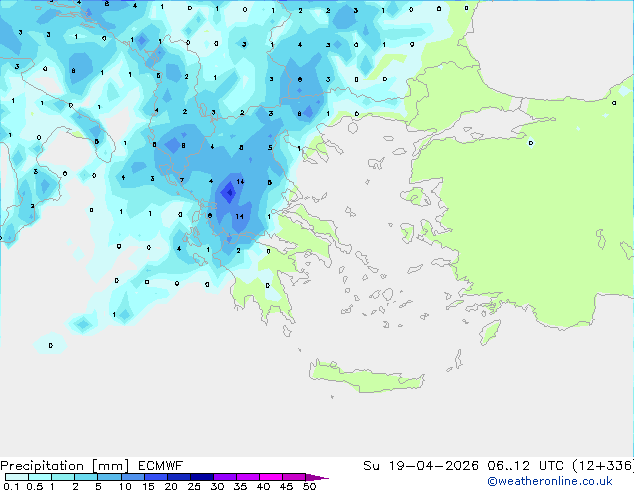634x490 pixels.
Task: Click the 'Precipitation' title text
Action: (x=42, y=466)
